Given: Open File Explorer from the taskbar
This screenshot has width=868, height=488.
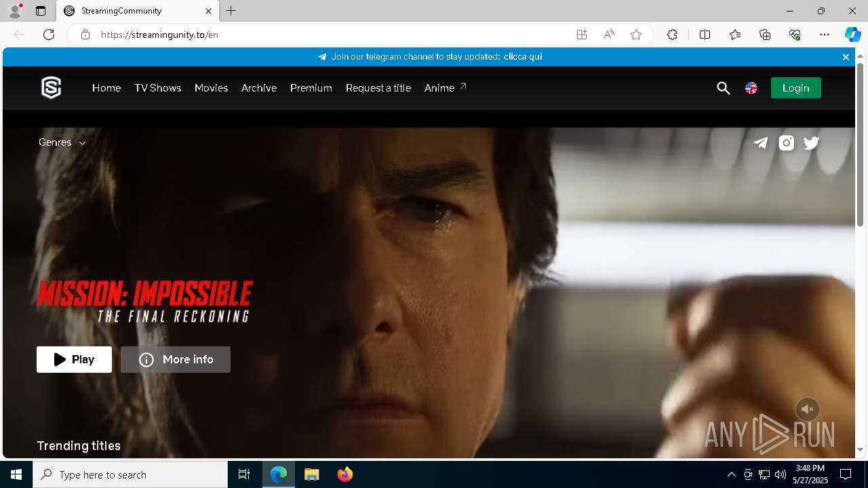Looking at the screenshot, I should pos(312,474).
